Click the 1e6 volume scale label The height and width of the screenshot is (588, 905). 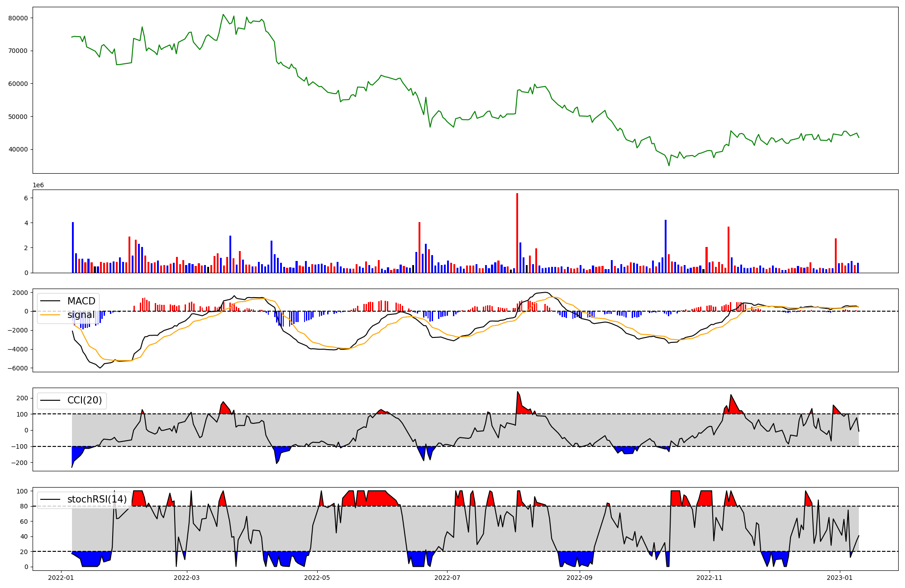coord(38,185)
